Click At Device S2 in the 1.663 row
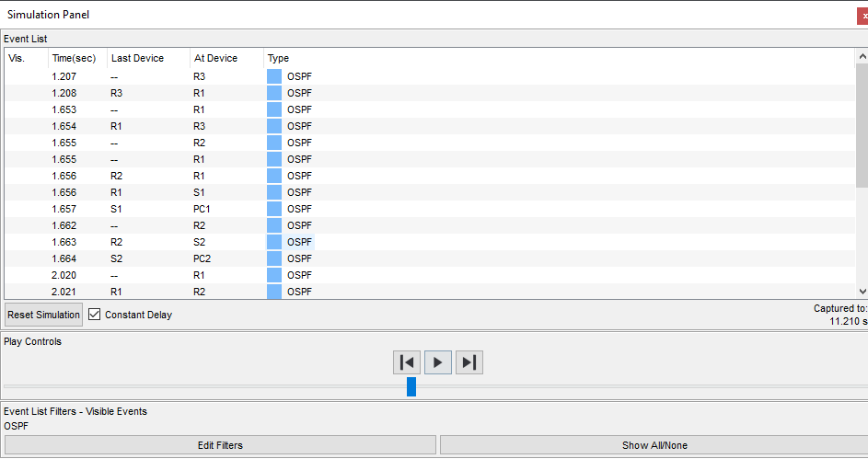This screenshot has width=868, height=459. tap(200, 242)
